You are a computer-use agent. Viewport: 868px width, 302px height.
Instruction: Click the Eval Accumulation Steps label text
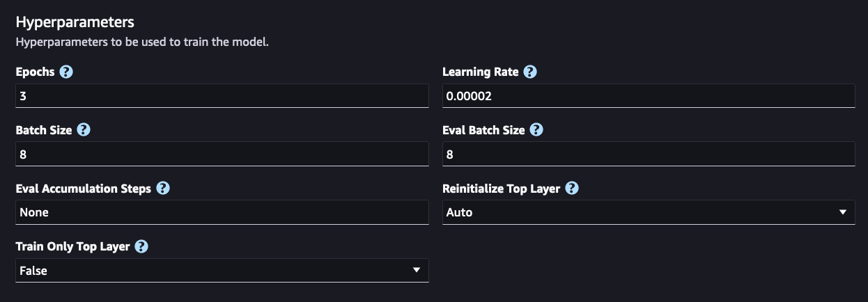[84, 189]
